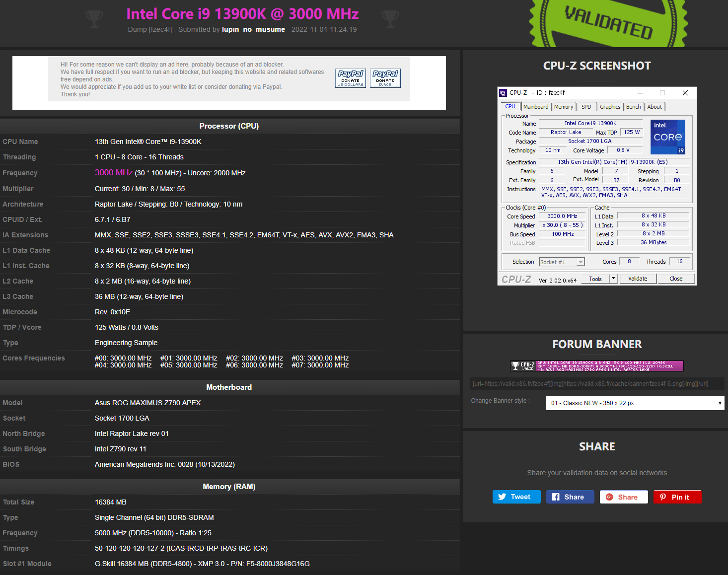Click the forum banner preview image
This screenshot has height=575, width=728.
click(x=597, y=366)
